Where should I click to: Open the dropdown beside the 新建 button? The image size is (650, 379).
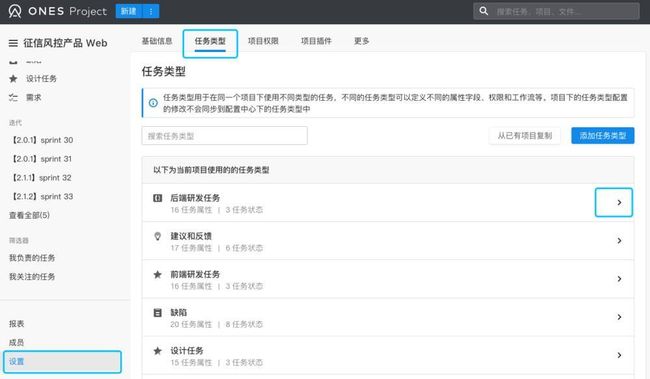(151, 11)
